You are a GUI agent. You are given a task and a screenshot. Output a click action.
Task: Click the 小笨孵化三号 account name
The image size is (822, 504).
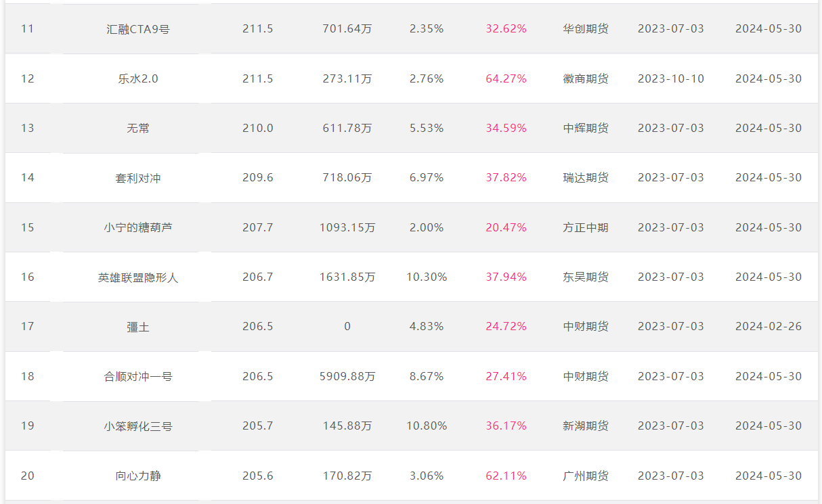138,426
